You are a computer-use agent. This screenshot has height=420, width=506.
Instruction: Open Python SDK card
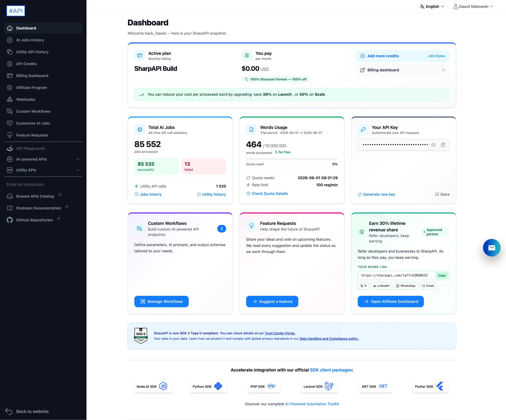pos(208,386)
